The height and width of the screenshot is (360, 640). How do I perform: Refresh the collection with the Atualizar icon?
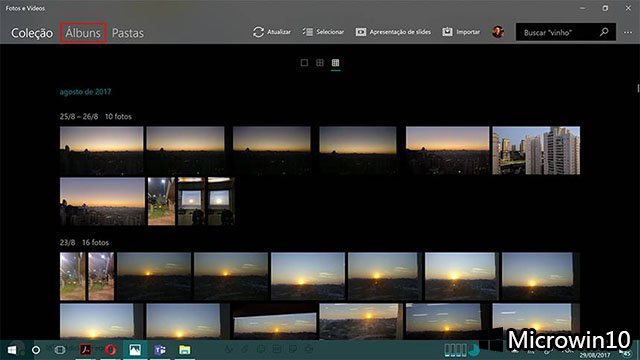[258, 32]
